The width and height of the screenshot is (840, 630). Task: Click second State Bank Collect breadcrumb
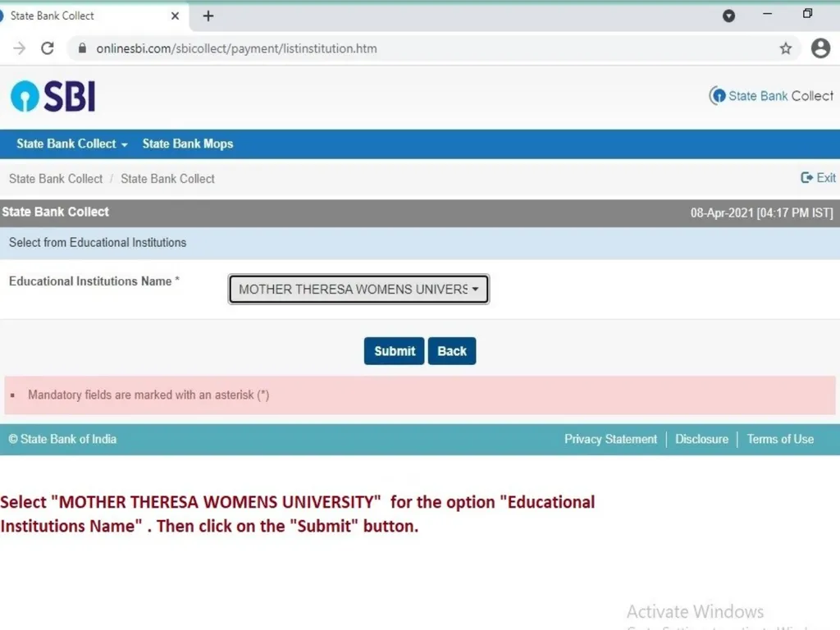click(x=167, y=179)
